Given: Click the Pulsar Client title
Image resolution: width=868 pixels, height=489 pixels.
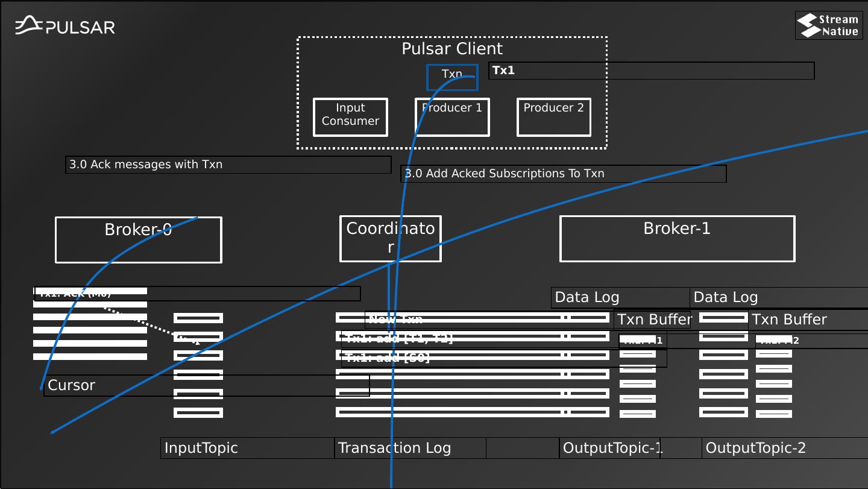Looking at the screenshot, I should [x=452, y=49].
